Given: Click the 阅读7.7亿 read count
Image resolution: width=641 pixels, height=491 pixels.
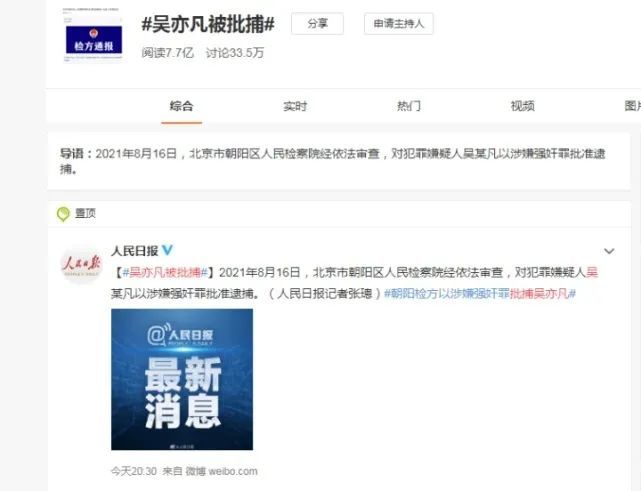Looking at the screenshot, I should tap(168, 53).
